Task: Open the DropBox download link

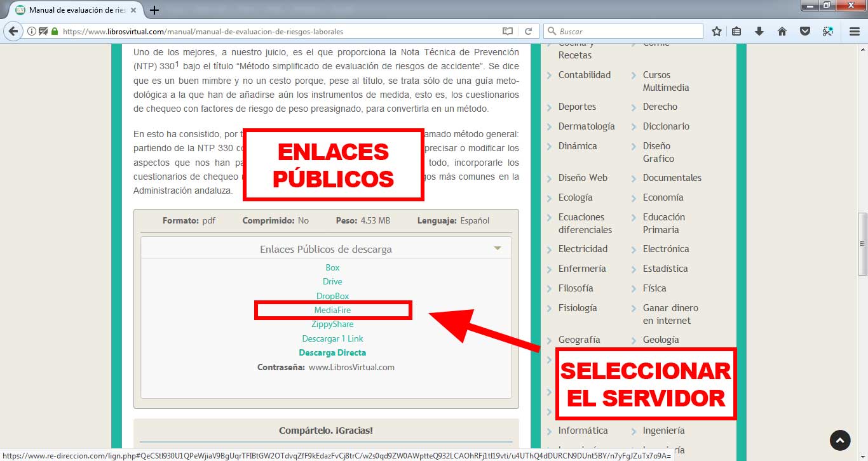Action: 332,296
